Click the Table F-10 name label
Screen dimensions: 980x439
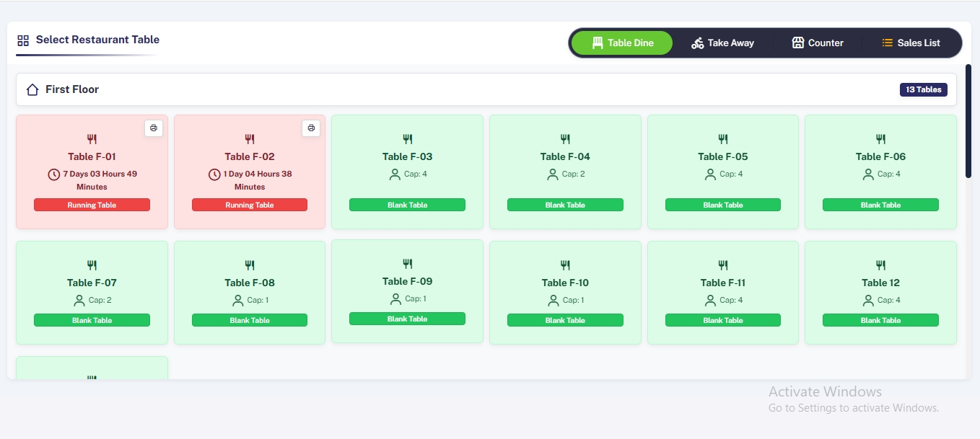click(x=565, y=283)
